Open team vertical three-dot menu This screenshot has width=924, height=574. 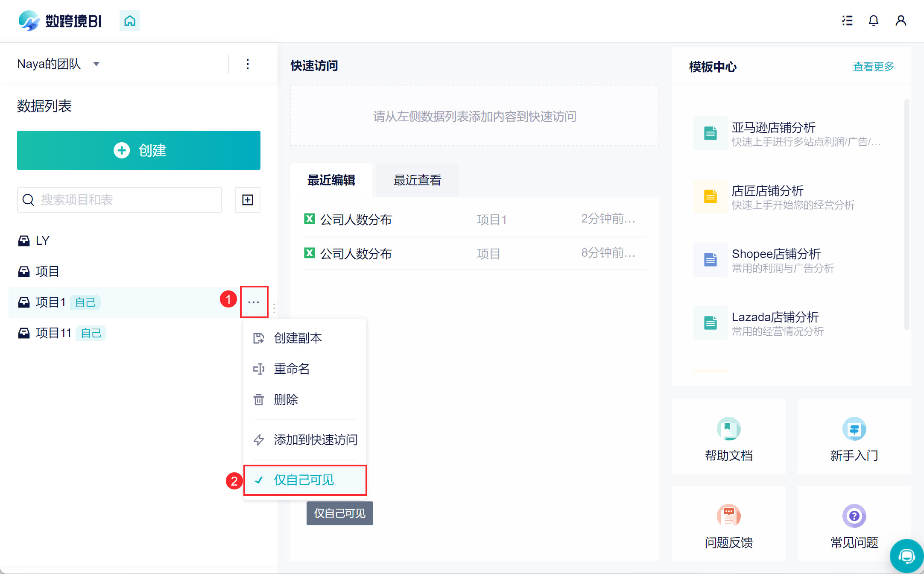[248, 64]
